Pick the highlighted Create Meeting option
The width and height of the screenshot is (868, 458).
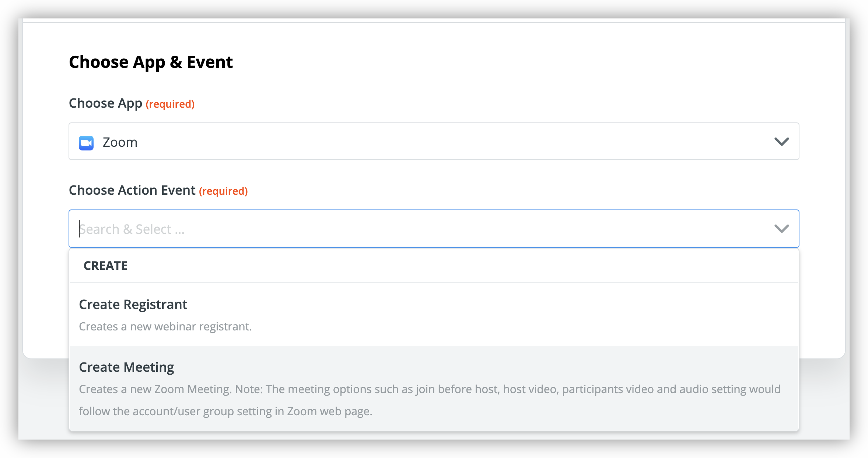click(x=126, y=367)
